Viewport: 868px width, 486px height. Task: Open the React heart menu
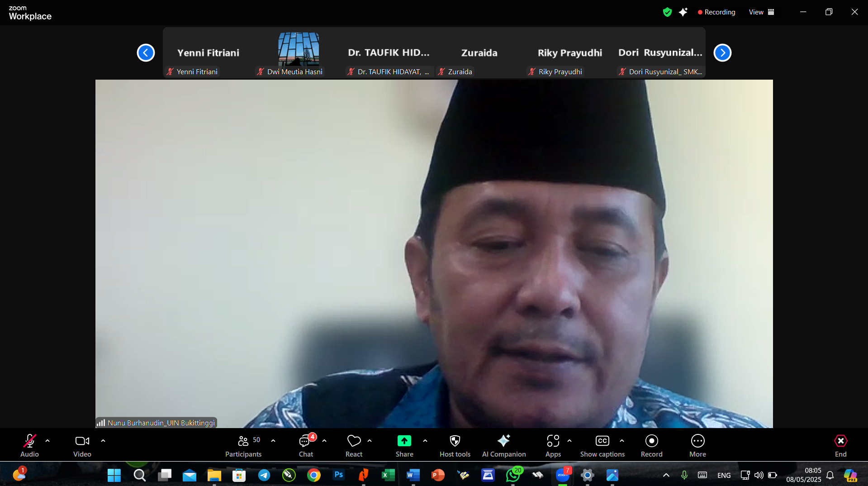tap(354, 445)
